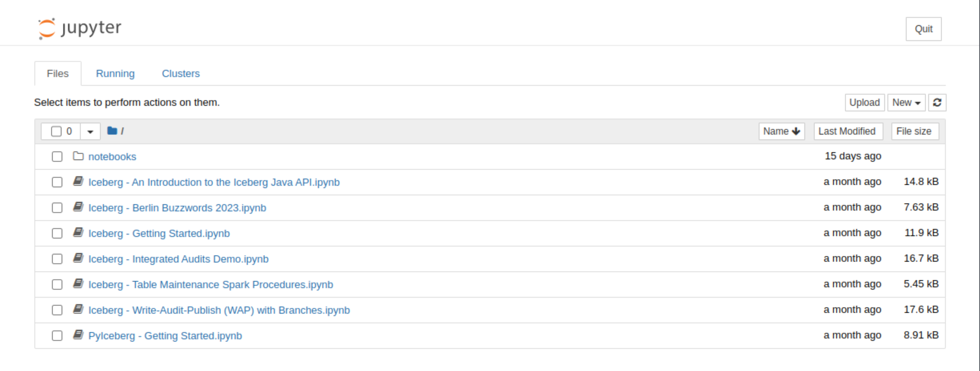Open Iceberg - Getting Started.ipynb
Image resolution: width=980 pixels, height=371 pixels.
coord(159,233)
